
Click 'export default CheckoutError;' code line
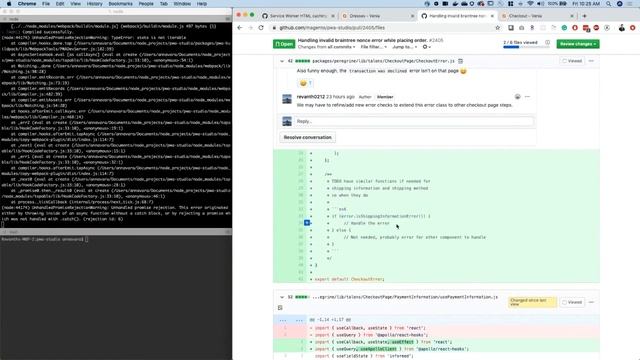349,279
